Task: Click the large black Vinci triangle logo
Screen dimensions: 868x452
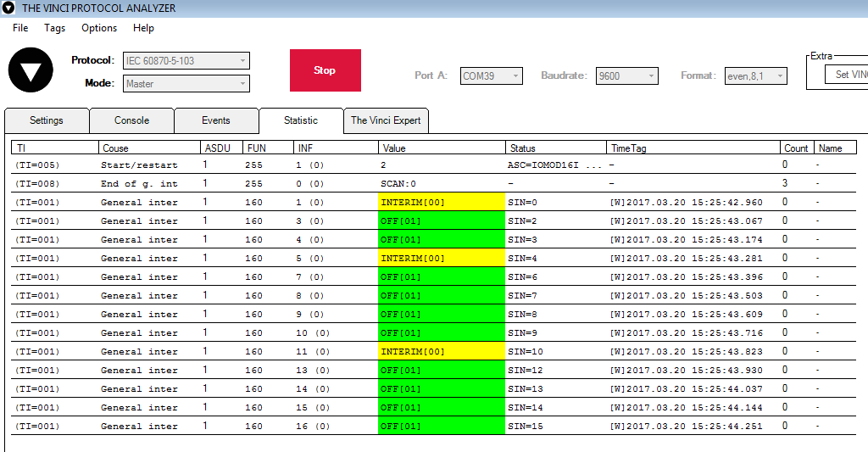Action: pos(31,70)
